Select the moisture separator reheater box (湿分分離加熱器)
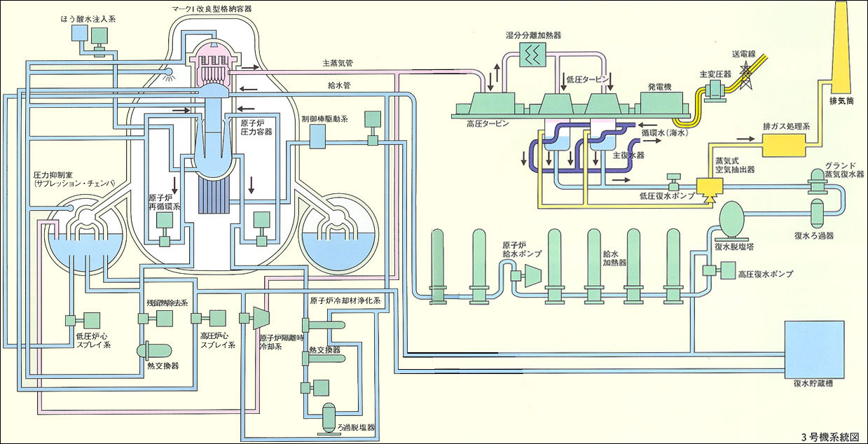Image resolution: width=868 pixels, height=444 pixels. (534, 55)
